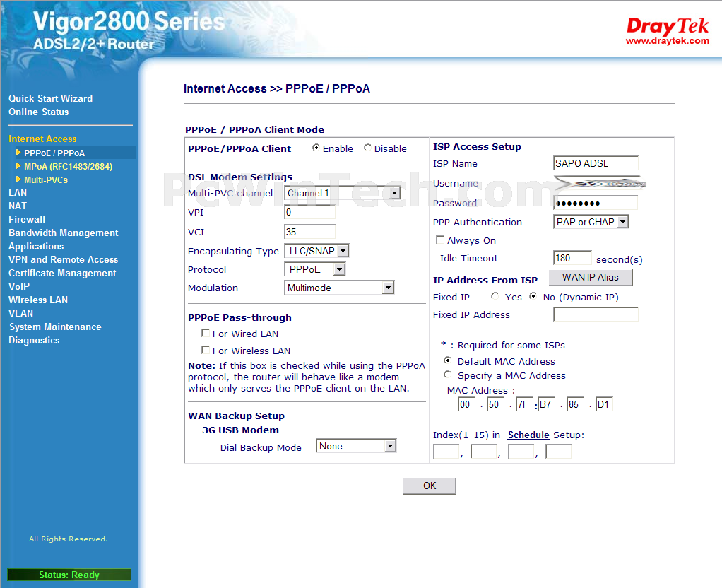Viewport: 722px width, 588px height.
Task: Open the Firewall menu section
Action: (x=27, y=219)
